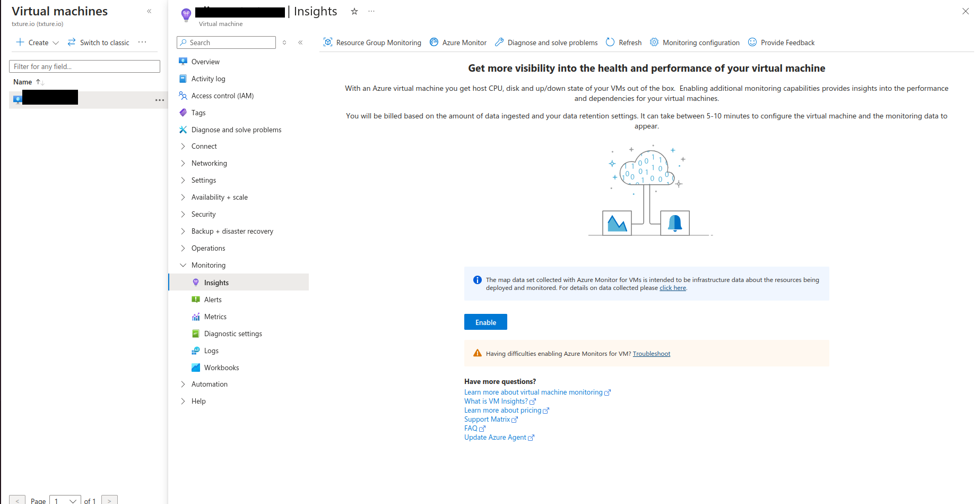Follow the 'click here' data details link
The image size is (980, 504).
pos(673,288)
